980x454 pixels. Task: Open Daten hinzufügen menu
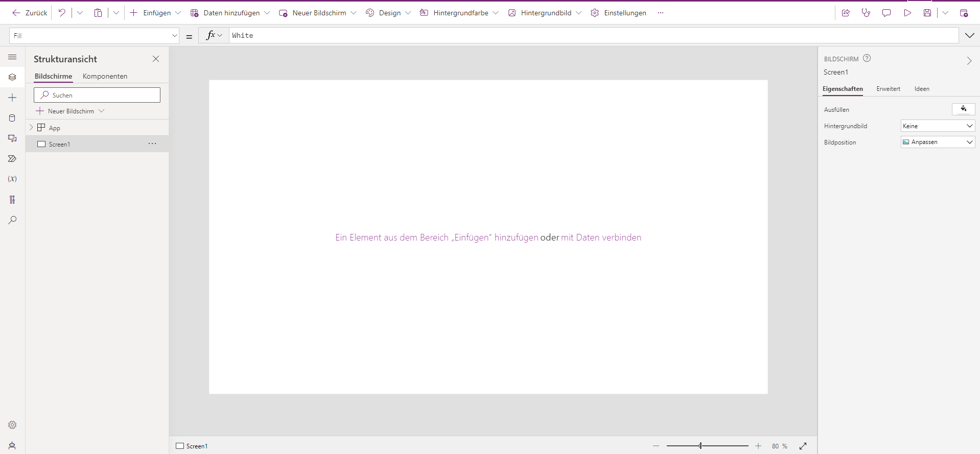(230, 13)
